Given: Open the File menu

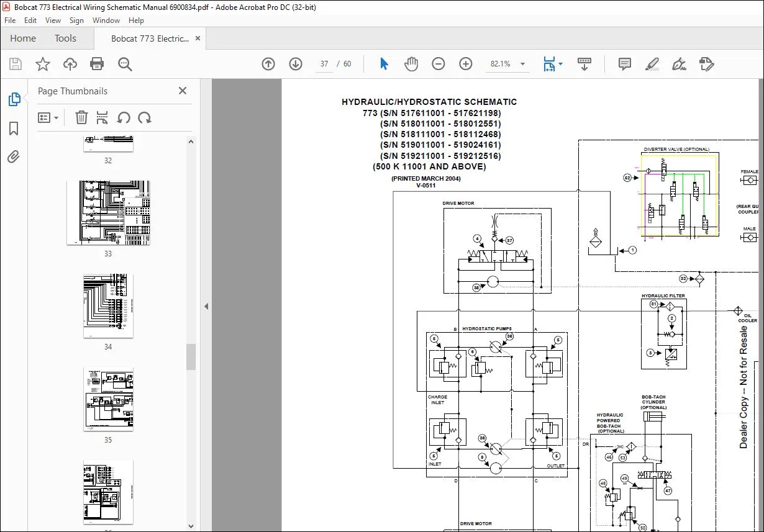Looking at the screenshot, I should tap(9, 20).
